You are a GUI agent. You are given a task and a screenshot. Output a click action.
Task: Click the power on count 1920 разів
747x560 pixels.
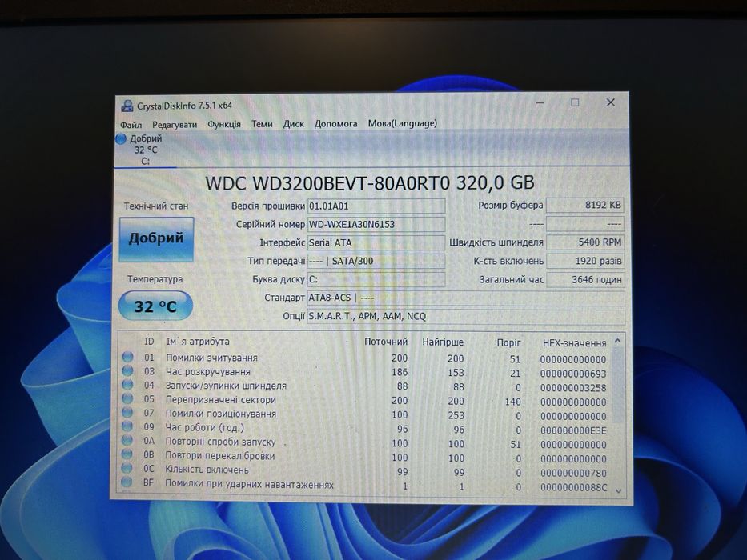coord(585,261)
